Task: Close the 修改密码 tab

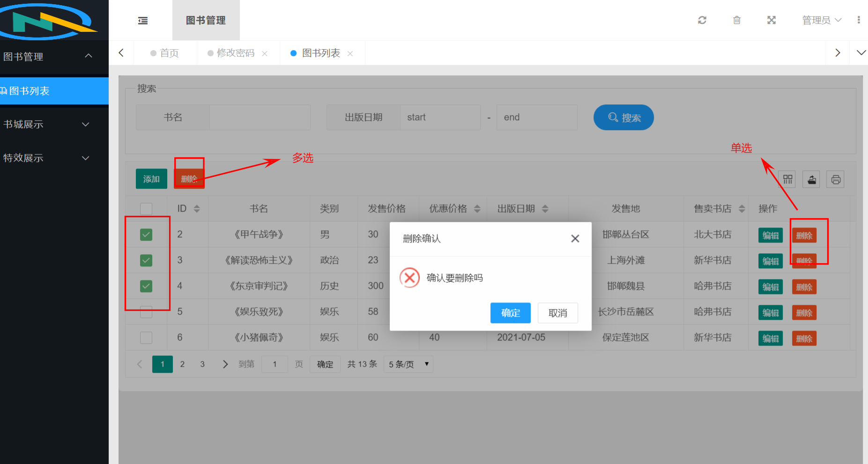Action: click(265, 53)
